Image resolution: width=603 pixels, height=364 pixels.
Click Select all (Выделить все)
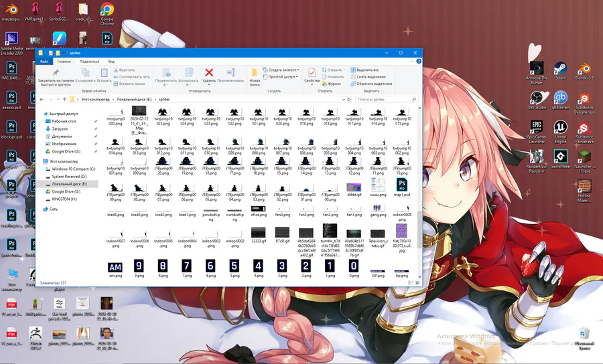(364, 70)
